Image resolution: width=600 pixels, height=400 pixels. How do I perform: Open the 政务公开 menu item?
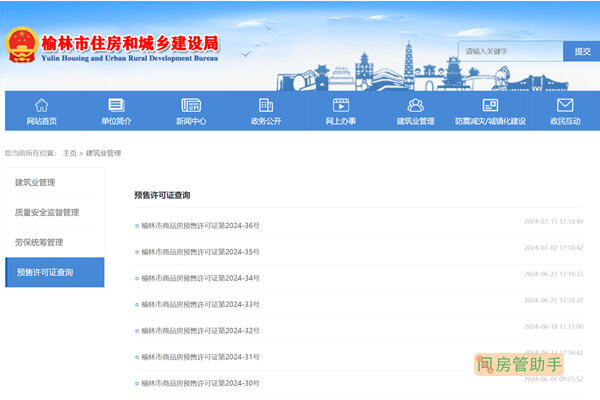point(266,121)
